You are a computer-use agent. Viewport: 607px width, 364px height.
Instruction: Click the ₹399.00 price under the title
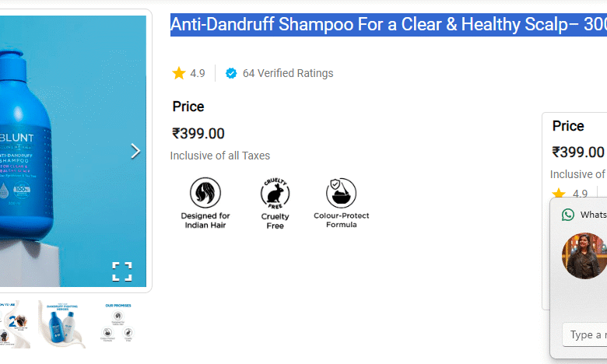[198, 134]
